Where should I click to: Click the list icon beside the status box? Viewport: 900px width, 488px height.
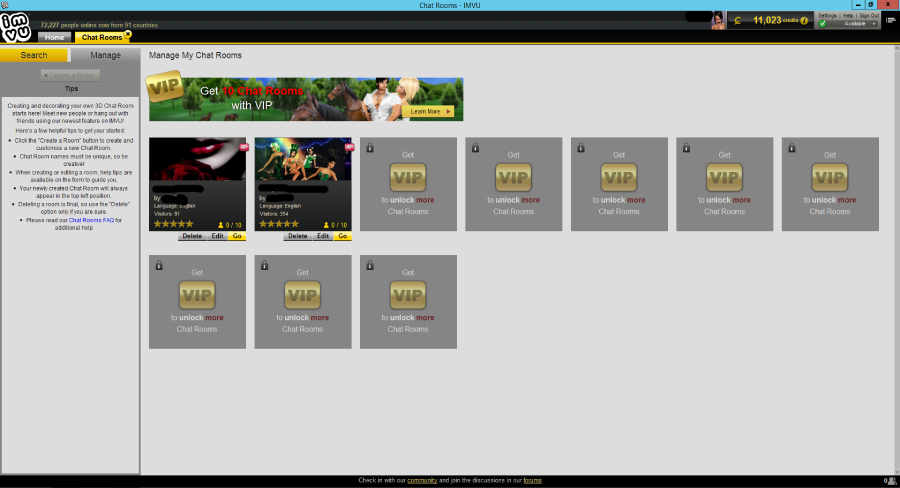(x=890, y=20)
